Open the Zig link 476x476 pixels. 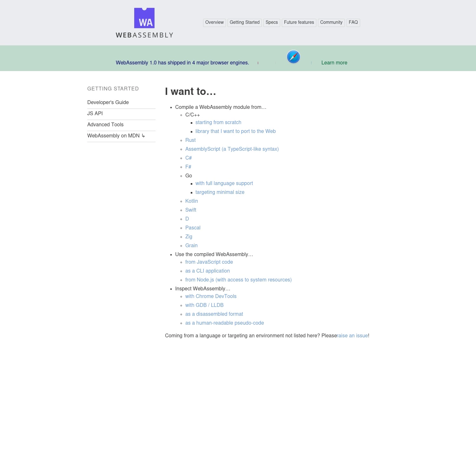(x=189, y=237)
